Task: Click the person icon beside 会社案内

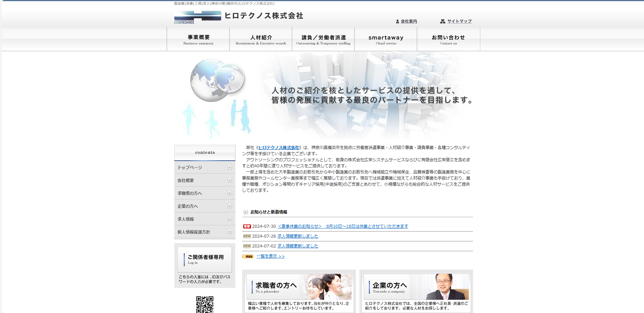Action: click(x=397, y=21)
